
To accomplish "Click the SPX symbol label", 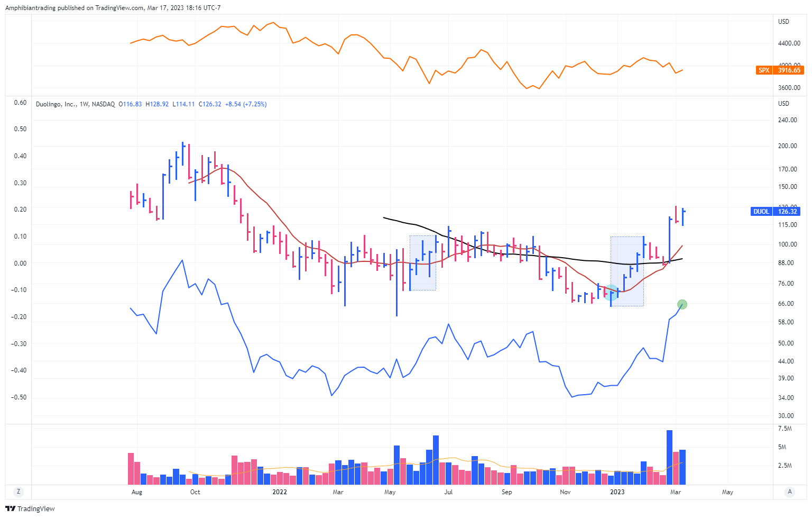I will point(764,70).
